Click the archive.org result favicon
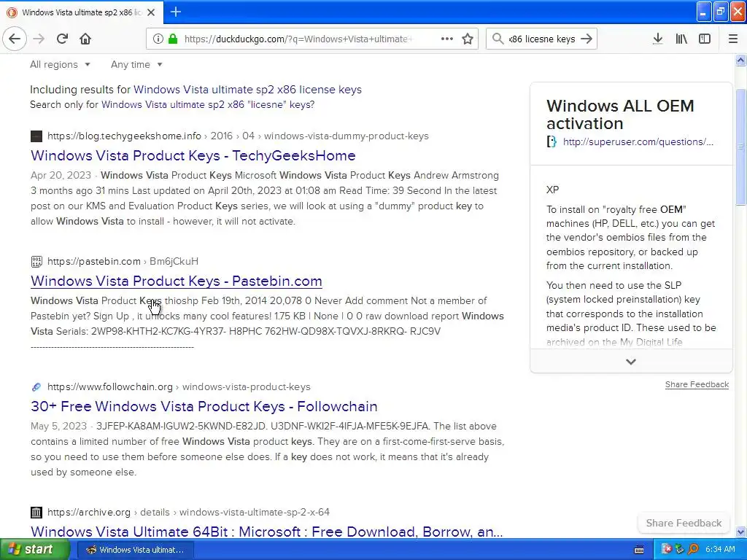 36,513
